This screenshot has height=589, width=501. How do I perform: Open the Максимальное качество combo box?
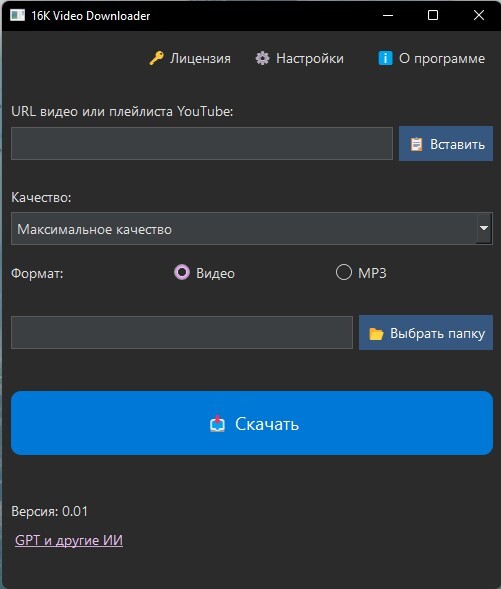(252, 228)
